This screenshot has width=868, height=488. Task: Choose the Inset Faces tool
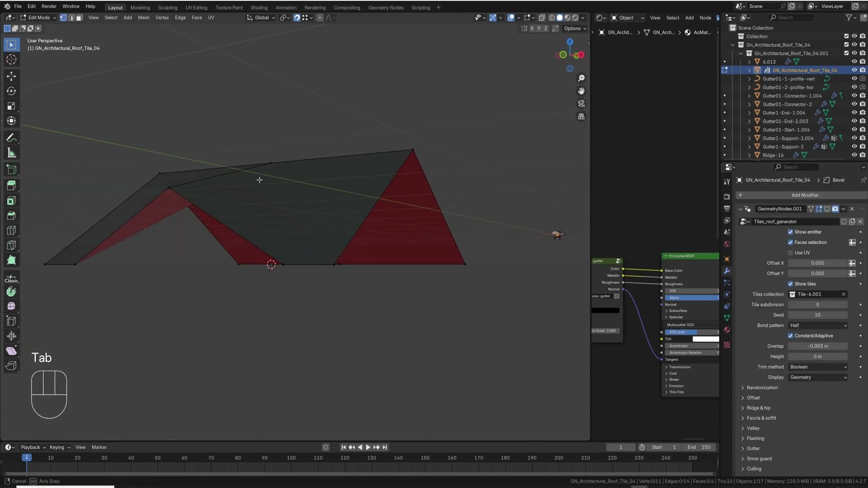[11, 200]
